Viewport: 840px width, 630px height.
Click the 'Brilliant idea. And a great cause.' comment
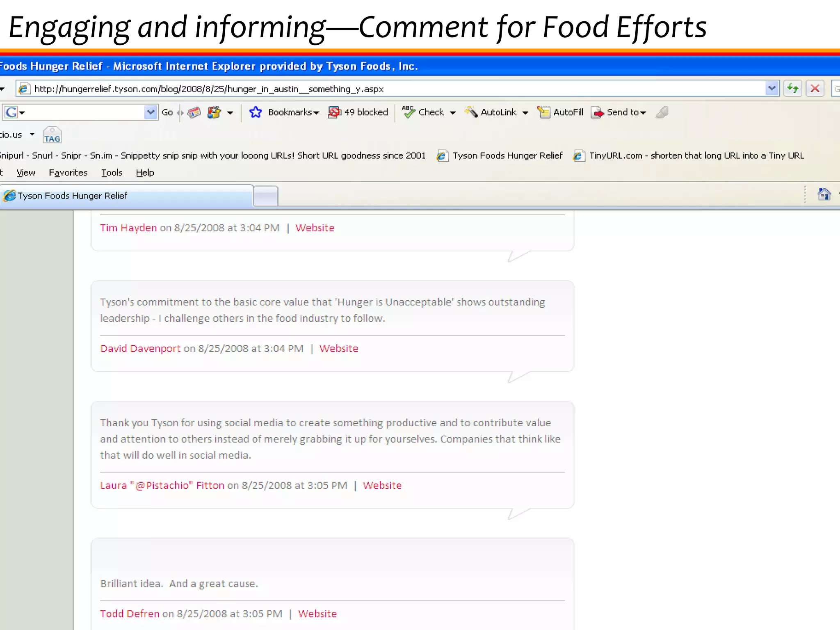[x=179, y=584]
